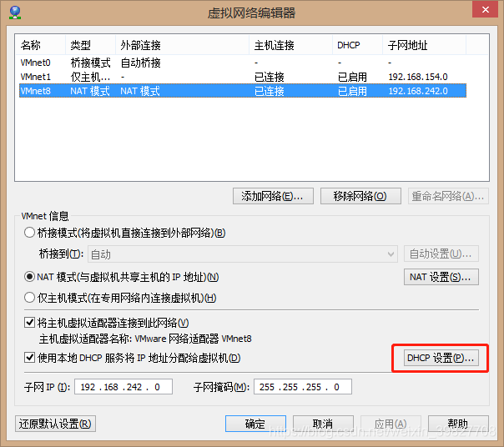This screenshot has height=447, width=504.
Task: Click 添加网络(E)... button
Action: coord(273,196)
